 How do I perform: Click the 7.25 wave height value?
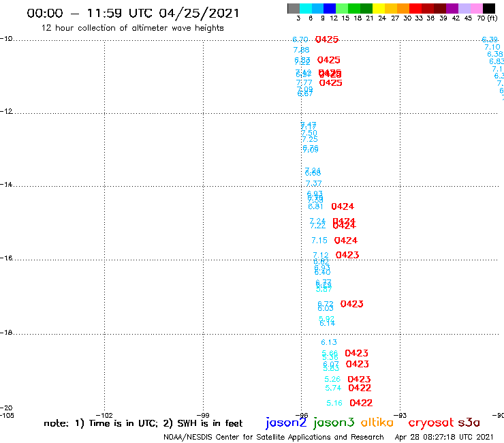[310, 139]
